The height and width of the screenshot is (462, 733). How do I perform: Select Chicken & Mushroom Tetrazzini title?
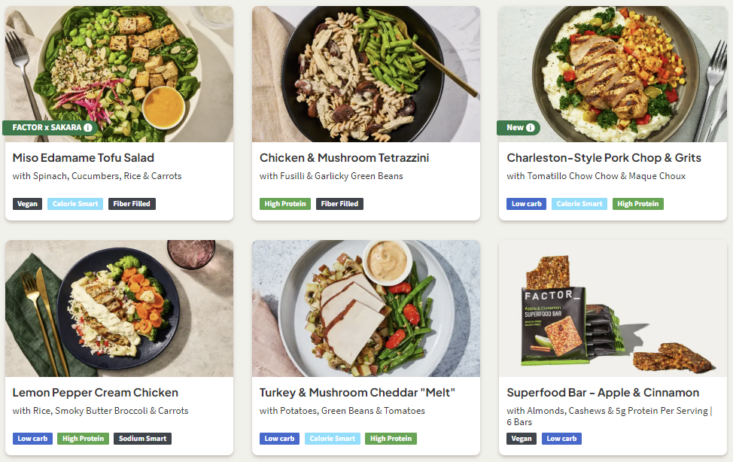click(x=346, y=158)
